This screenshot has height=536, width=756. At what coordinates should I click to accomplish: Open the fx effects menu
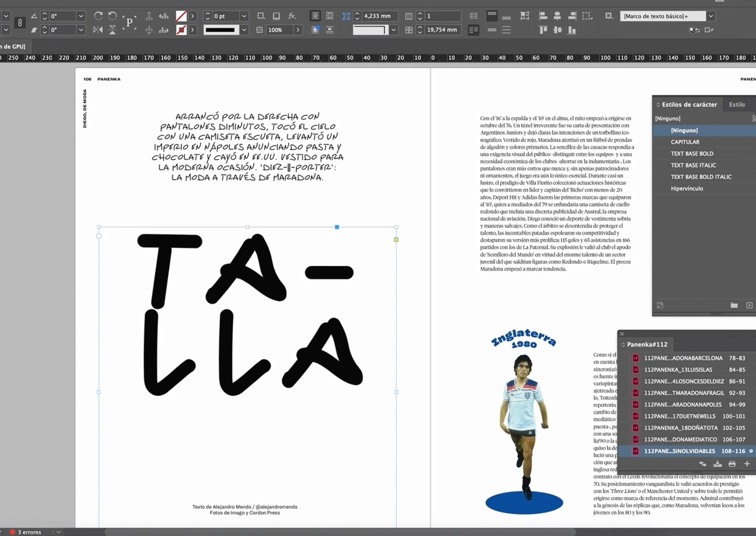tap(292, 16)
